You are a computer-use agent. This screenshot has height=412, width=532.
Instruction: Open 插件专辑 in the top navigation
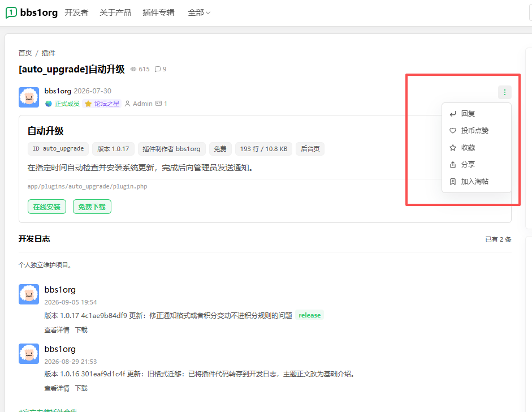[x=158, y=13]
